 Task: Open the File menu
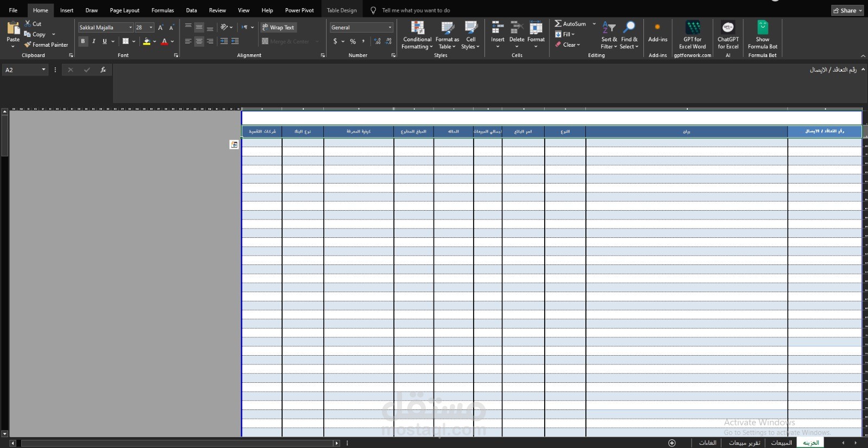tap(13, 10)
